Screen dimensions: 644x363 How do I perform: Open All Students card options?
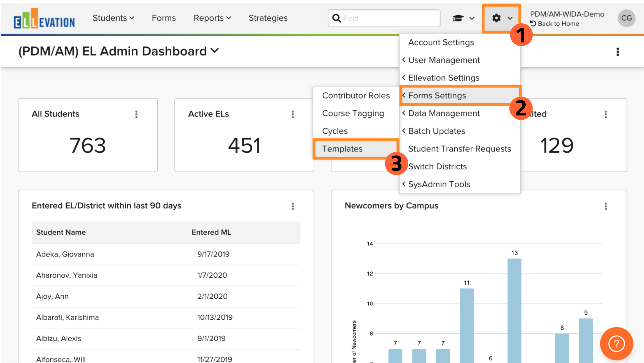[136, 114]
